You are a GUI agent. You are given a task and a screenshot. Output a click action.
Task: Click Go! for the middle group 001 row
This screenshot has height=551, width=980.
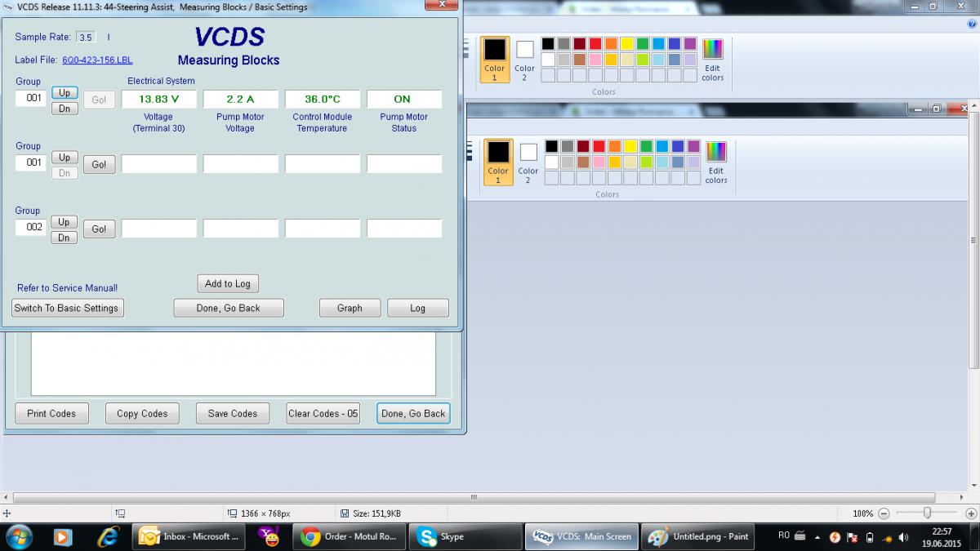coord(99,164)
